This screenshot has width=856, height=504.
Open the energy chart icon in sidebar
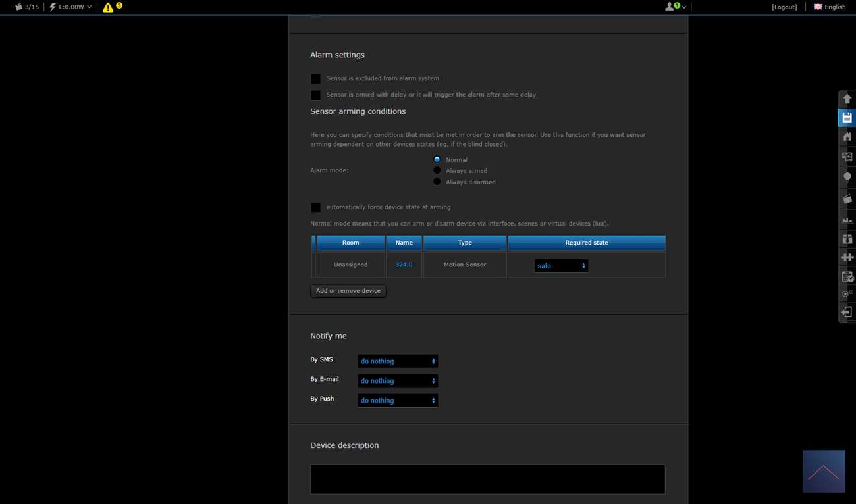point(847,220)
